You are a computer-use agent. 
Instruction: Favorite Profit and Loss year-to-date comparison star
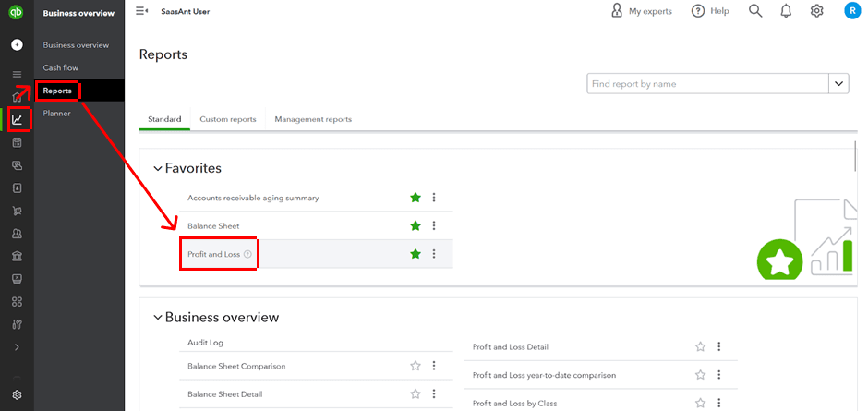point(700,375)
